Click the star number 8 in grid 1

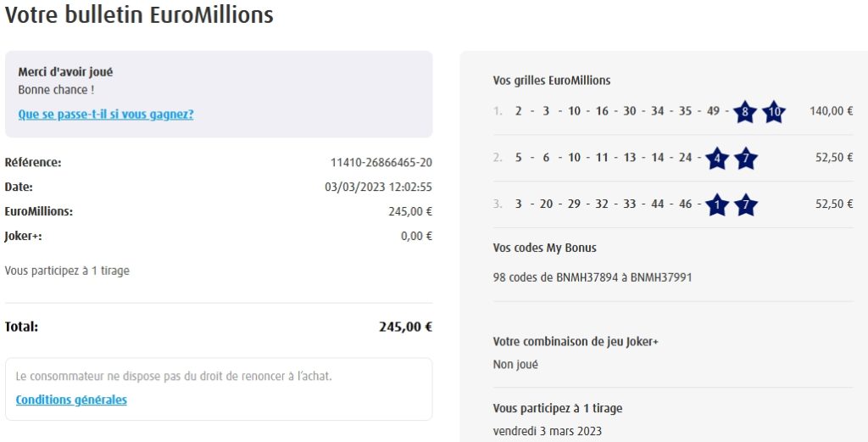pyautogui.click(x=744, y=112)
